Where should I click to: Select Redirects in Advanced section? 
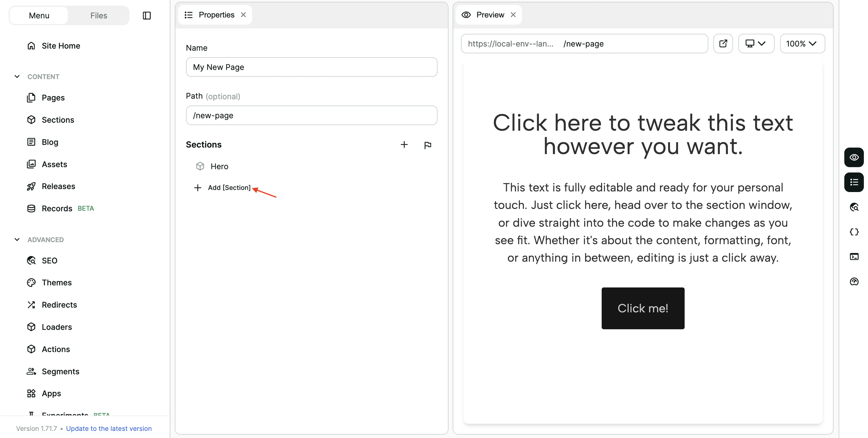click(x=59, y=304)
